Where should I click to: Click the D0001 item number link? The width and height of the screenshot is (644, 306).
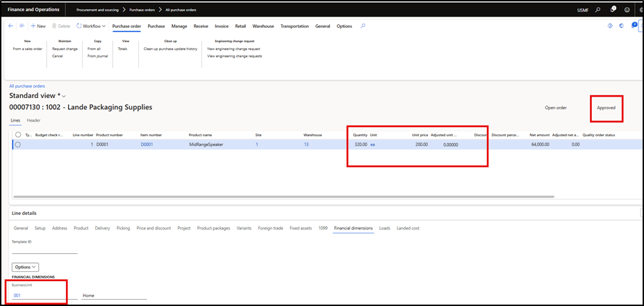[147, 145]
